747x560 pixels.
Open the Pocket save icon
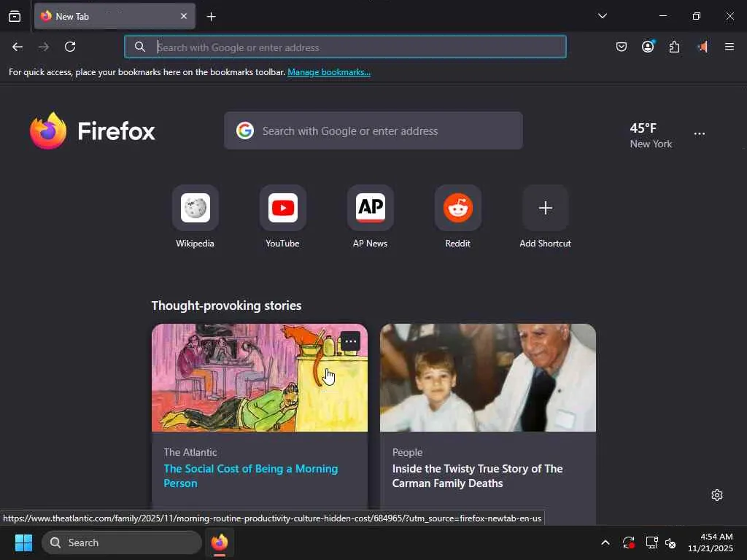622,47
